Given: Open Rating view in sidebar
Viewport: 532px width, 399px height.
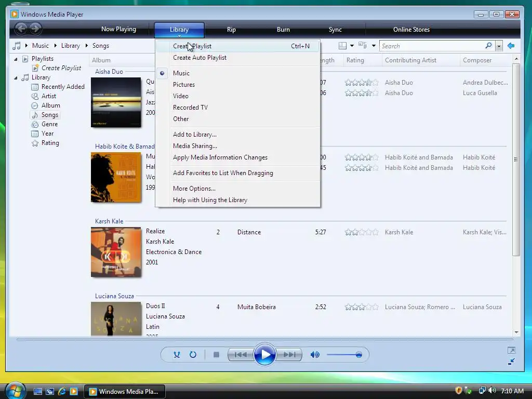Looking at the screenshot, I should point(50,143).
